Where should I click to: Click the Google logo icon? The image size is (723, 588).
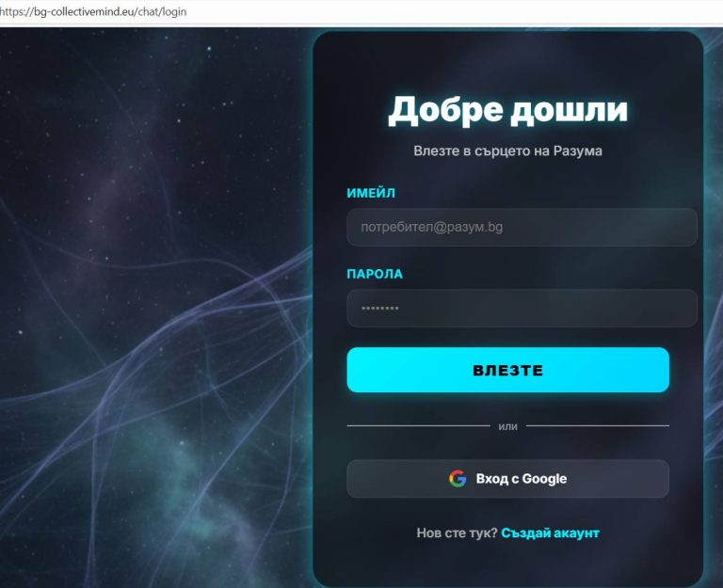[458, 479]
